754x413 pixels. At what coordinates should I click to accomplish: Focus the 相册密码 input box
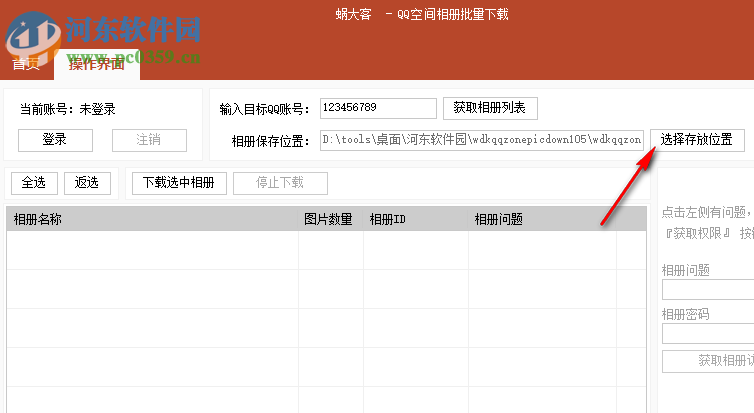coord(708,334)
